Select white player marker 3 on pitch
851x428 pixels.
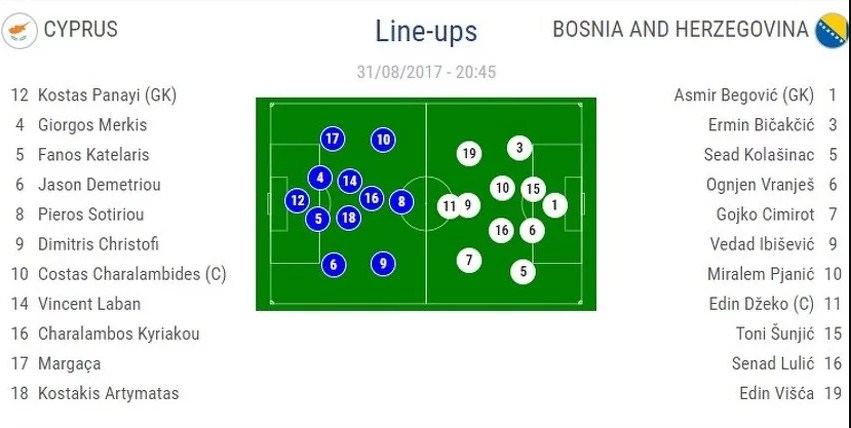518,148
